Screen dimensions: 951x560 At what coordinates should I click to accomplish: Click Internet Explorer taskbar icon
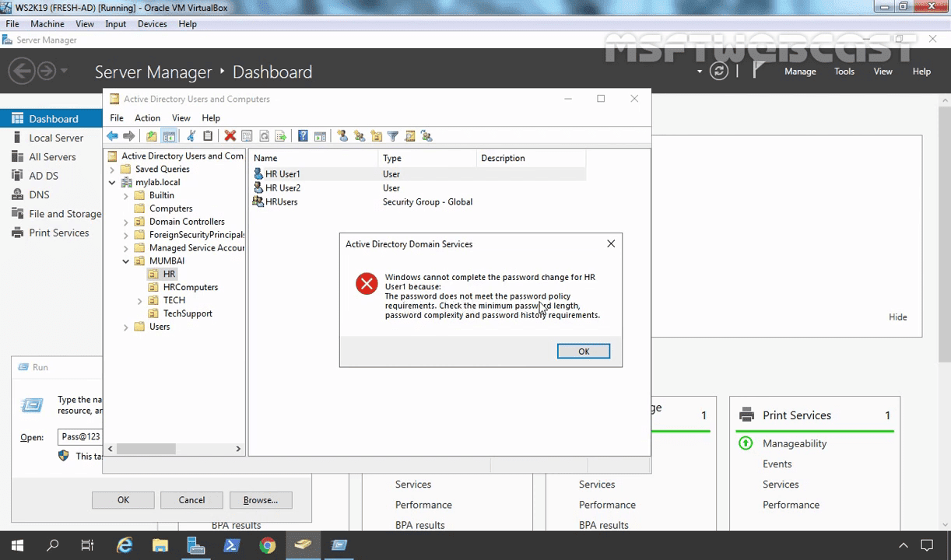(125, 545)
